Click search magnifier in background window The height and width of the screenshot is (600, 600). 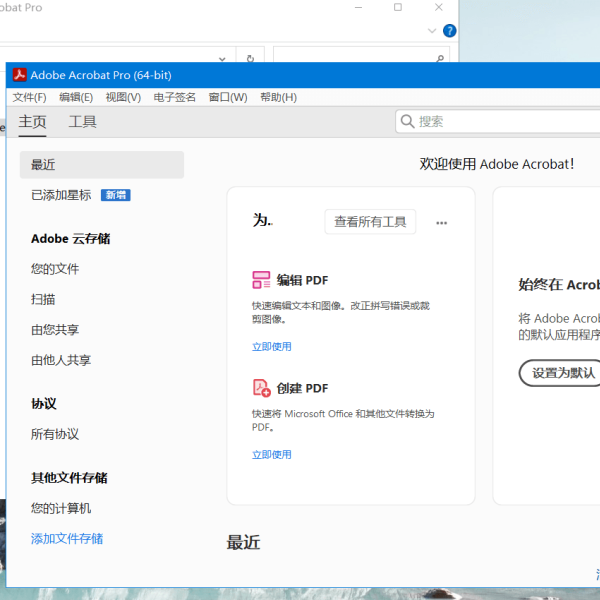440,58
